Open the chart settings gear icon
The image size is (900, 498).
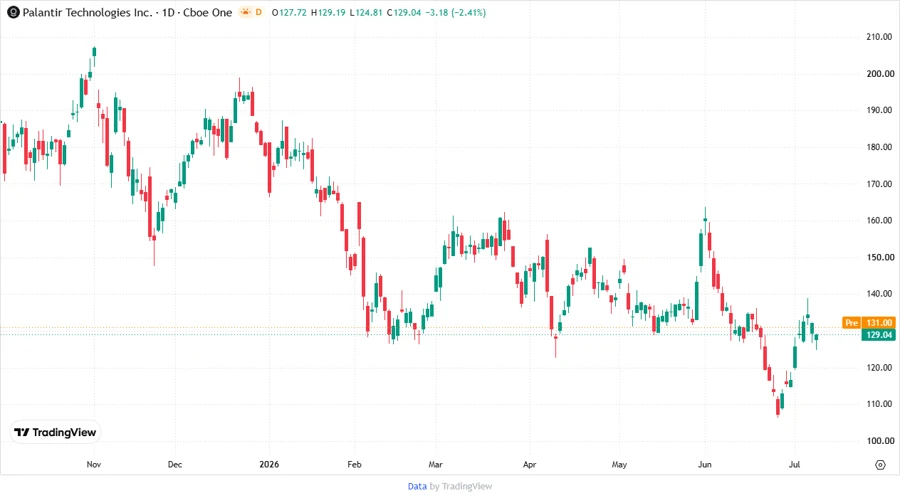click(x=880, y=465)
